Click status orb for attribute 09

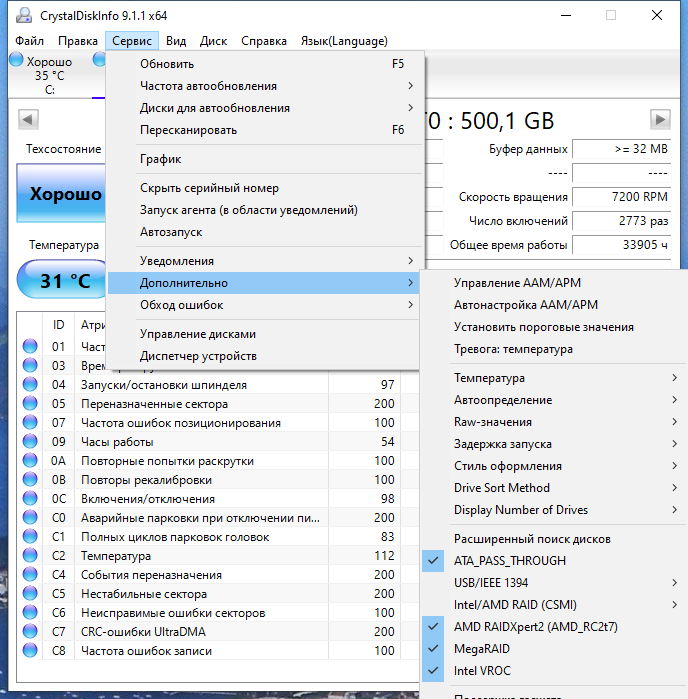[30, 441]
